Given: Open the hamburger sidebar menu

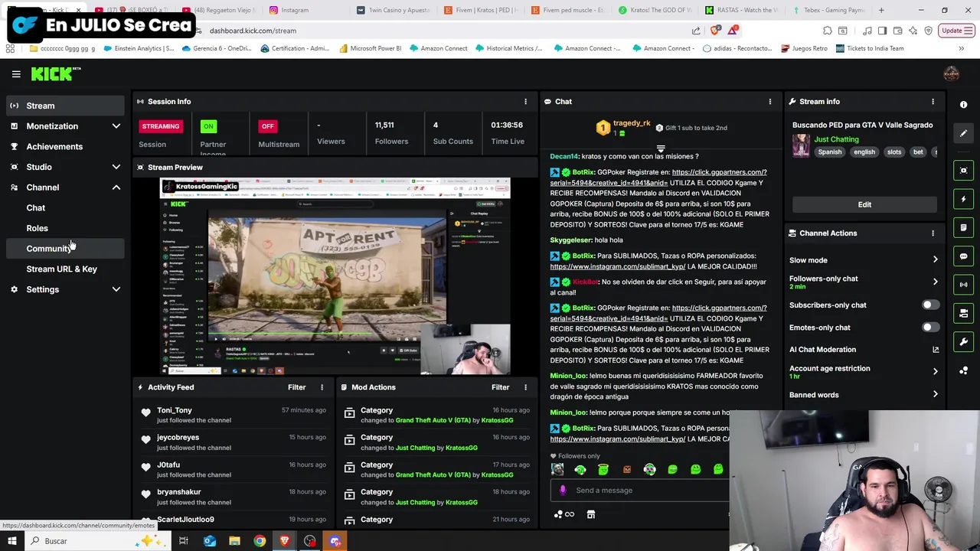Looking at the screenshot, I should pos(16,74).
